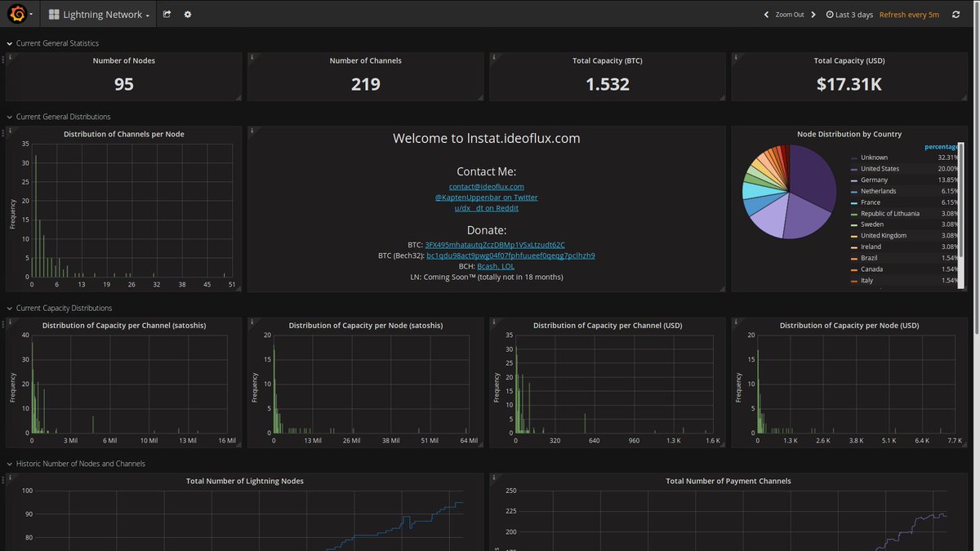The height and width of the screenshot is (551, 980).
Task: Open dashboard settings gear icon
Action: click(187, 14)
